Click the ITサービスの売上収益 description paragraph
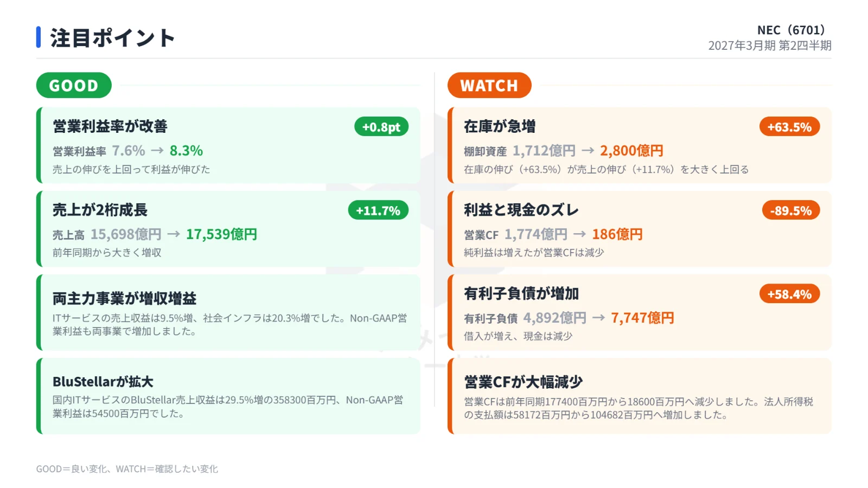Screen dimensions: 868x488 click(x=229, y=325)
